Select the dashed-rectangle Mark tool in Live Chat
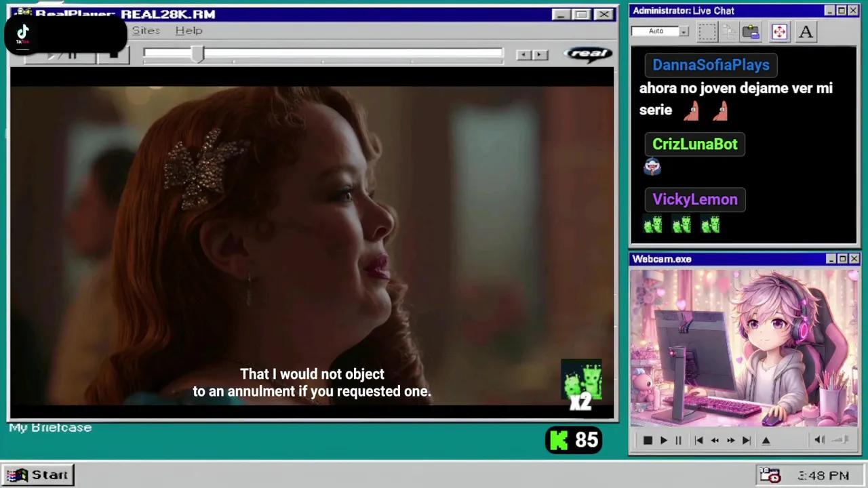 [707, 32]
